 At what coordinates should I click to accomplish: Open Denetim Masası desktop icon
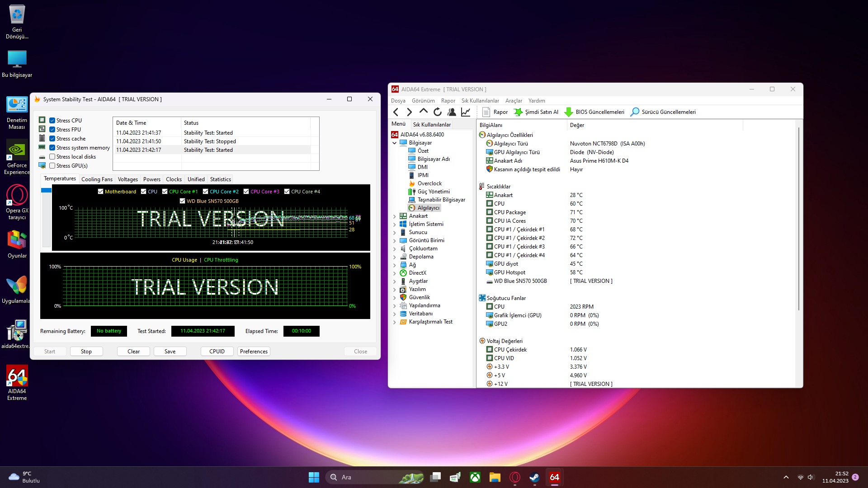pos(17,113)
